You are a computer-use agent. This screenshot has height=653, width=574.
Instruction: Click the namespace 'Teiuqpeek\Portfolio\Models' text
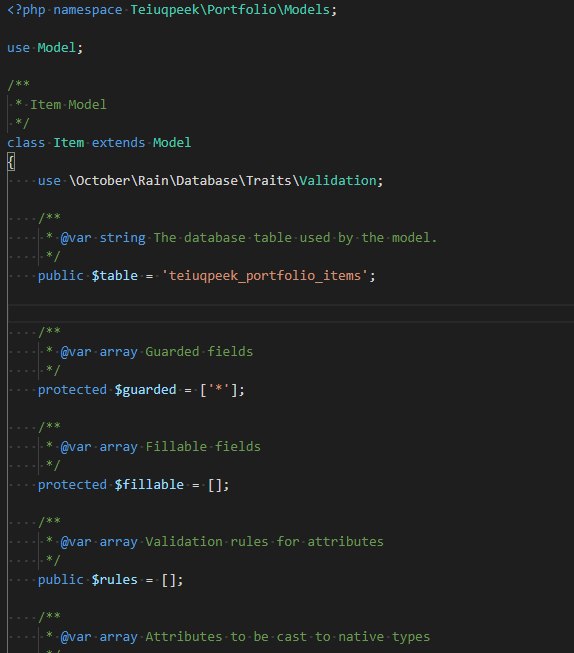pos(230,10)
